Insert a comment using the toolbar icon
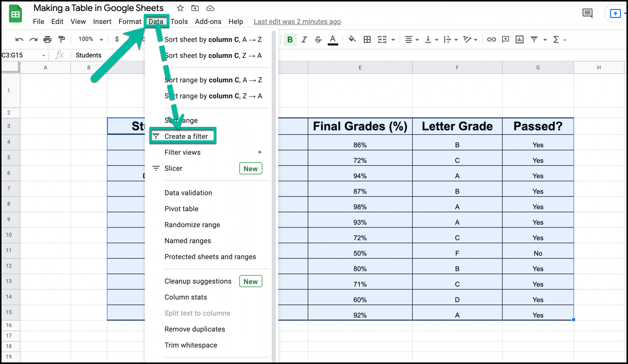 tap(505, 39)
